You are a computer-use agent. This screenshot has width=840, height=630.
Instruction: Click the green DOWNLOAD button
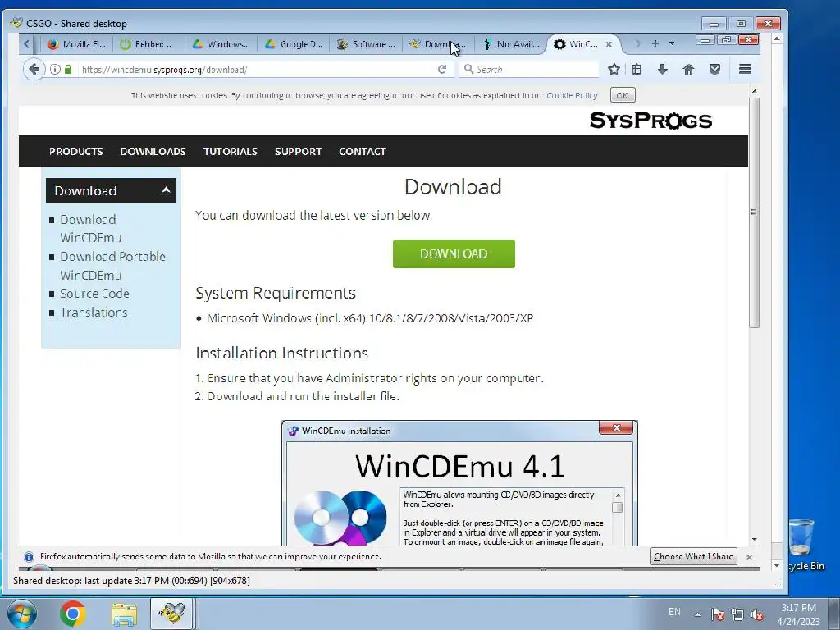pos(454,254)
